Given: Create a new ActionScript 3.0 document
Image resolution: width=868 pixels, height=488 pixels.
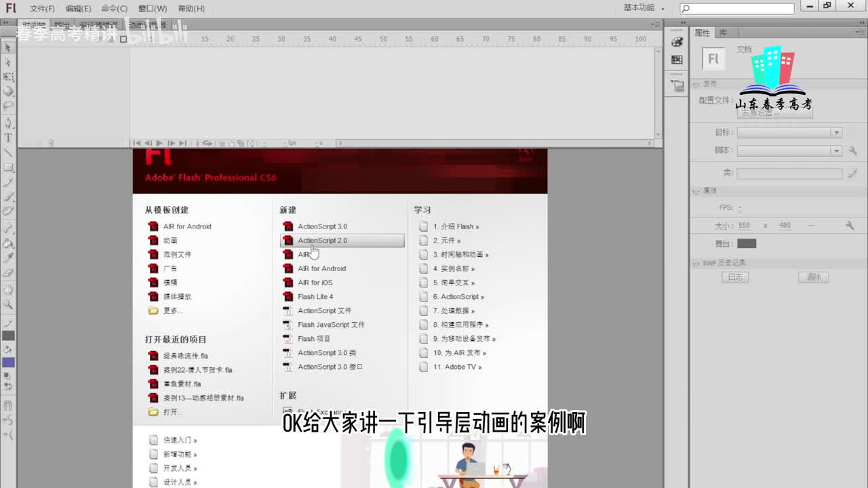Looking at the screenshot, I should click(x=322, y=226).
